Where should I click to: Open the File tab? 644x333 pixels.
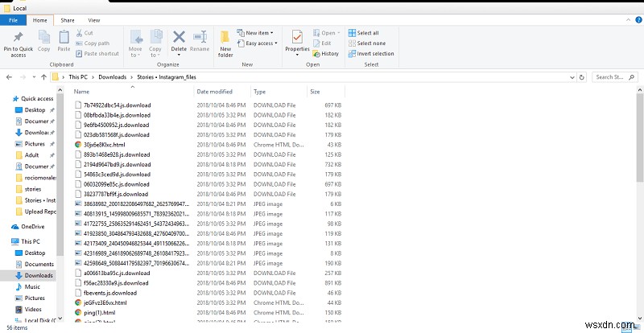coord(13,20)
